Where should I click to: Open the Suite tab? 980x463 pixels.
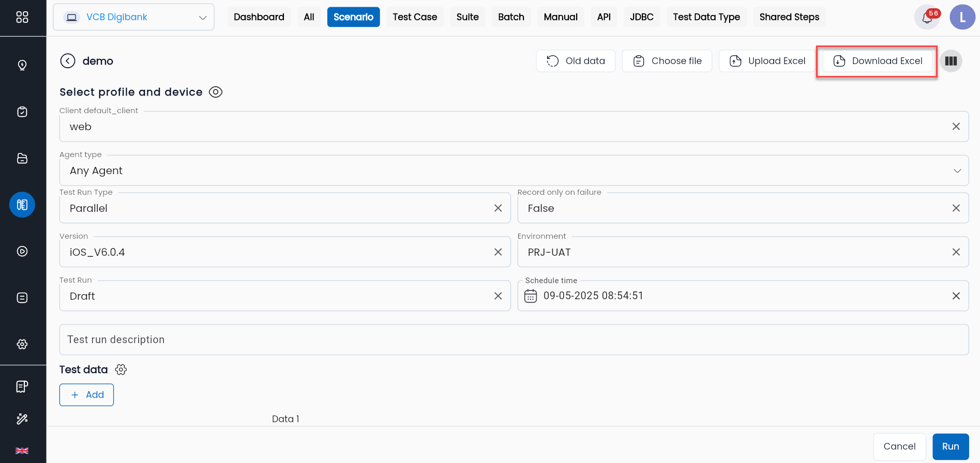(468, 17)
